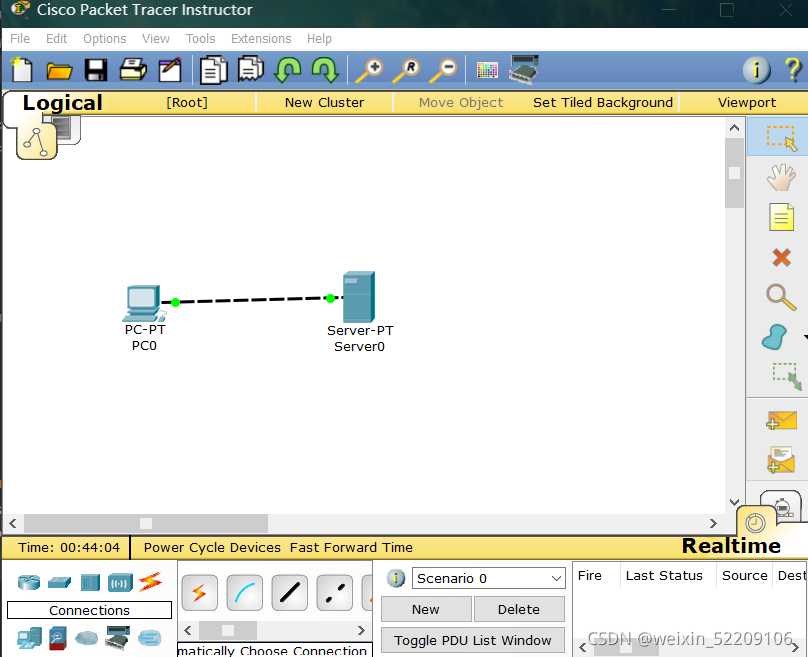The width and height of the screenshot is (808, 657).
Task: Select the Security category icon
Action: click(58, 638)
